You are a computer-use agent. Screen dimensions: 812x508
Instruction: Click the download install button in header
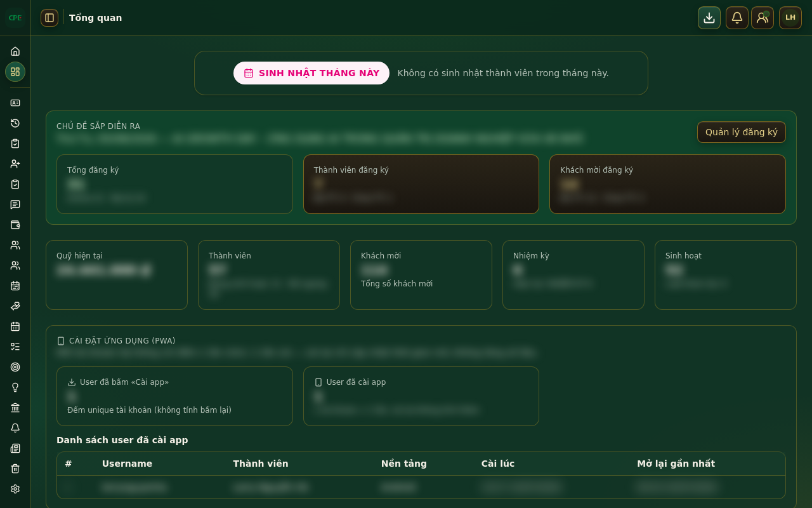(709, 18)
